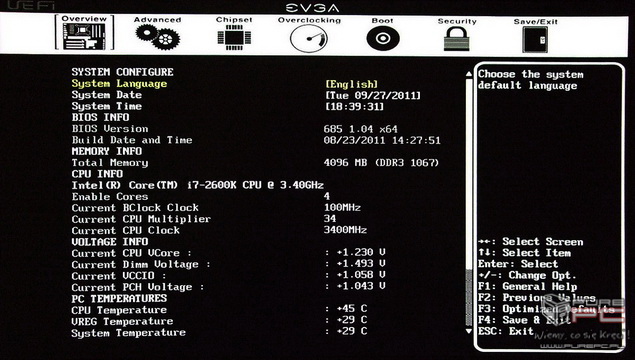635x360 pixels.
Task: Click the F1: General Help hint
Action: (x=527, y=287)
